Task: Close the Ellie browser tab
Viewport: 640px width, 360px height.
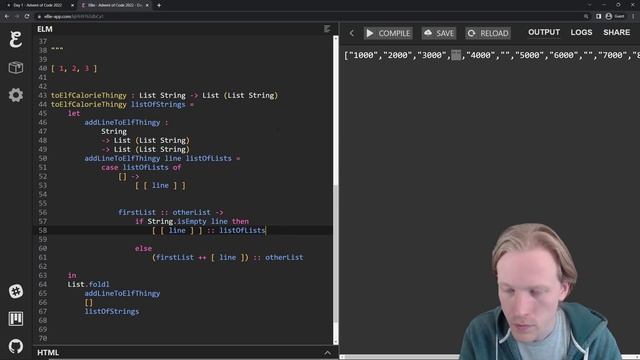Action: (x=147, y=5)
